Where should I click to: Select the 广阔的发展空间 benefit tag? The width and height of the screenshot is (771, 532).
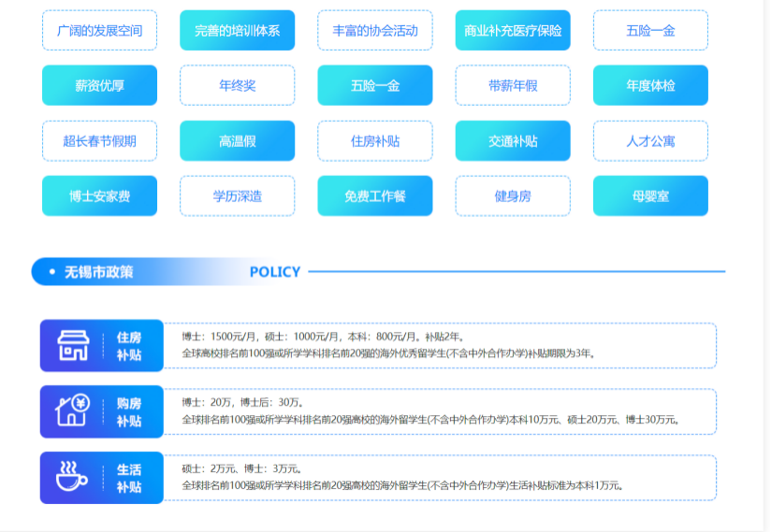click(99, 31)
